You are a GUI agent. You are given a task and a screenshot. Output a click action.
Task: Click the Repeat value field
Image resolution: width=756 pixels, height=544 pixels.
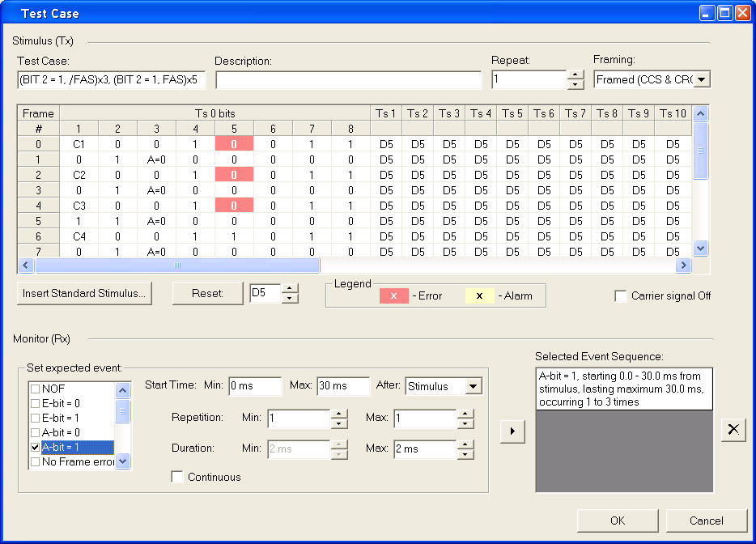(529, 79)
